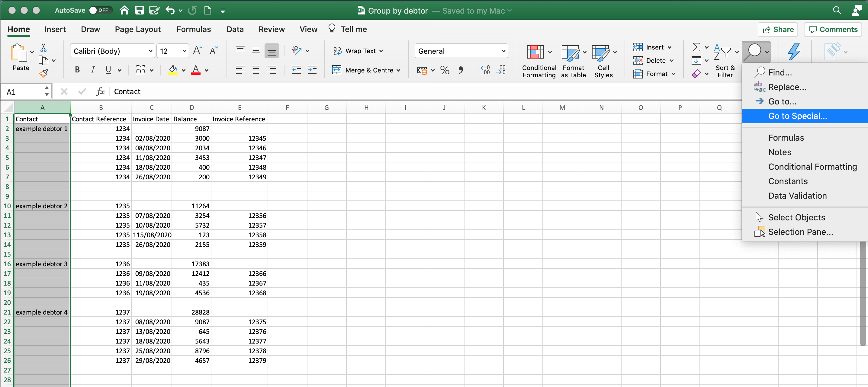This screenshot has height=387, width=868.
Task: Click the Paste clipboard icon
Action: pos(19,53)
